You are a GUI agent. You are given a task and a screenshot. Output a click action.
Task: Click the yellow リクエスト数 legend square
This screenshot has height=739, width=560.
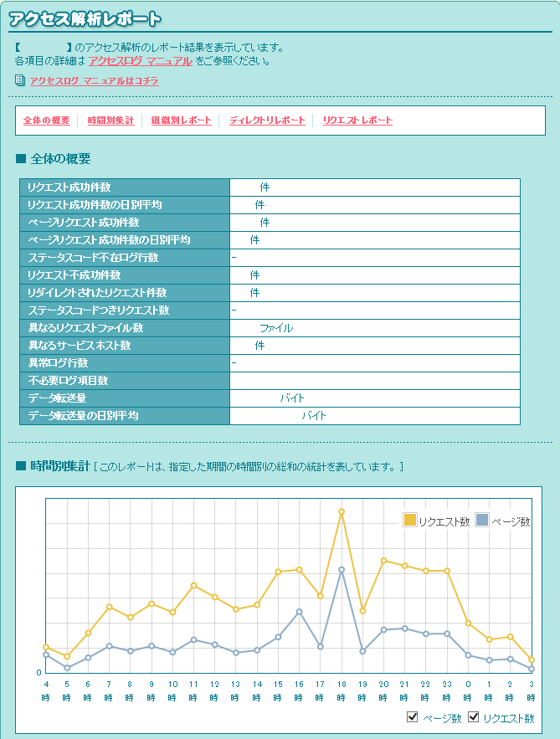click(410, 521)
